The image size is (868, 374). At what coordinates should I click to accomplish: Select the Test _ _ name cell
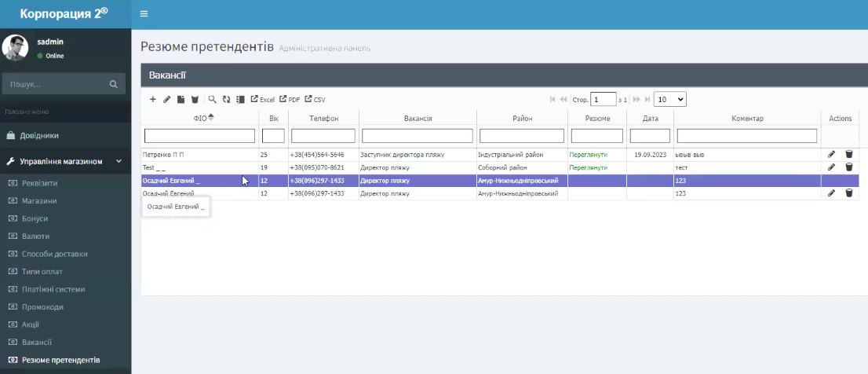(200, 167)
